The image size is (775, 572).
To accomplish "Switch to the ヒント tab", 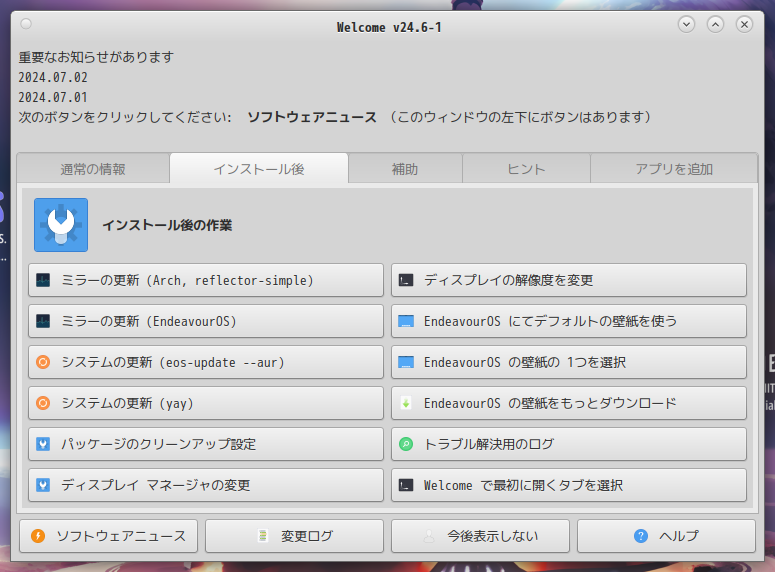I will click(526, 169).
